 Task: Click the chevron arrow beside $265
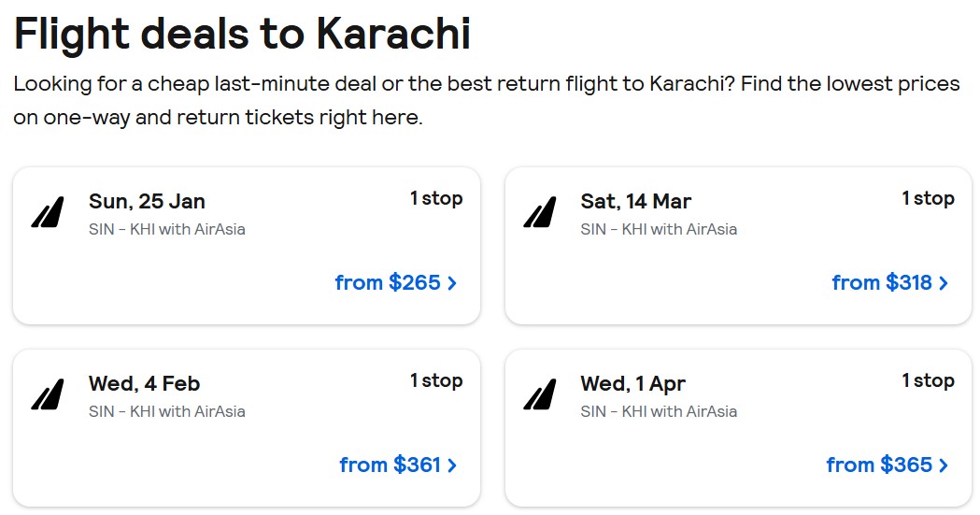[x=453, y=283]
